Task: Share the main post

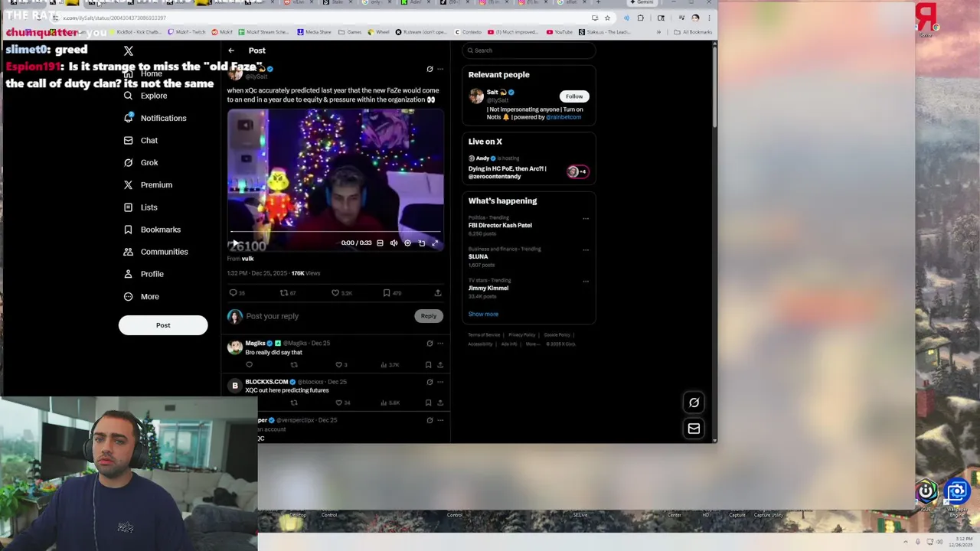Action: pyautogui.click(x=438, y=292)
